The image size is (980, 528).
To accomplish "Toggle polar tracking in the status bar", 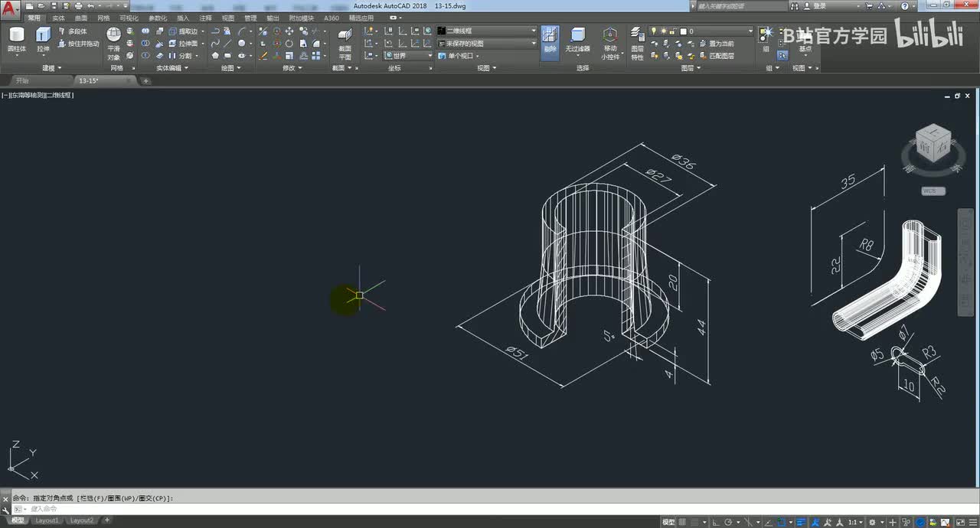I will point(728,522).
